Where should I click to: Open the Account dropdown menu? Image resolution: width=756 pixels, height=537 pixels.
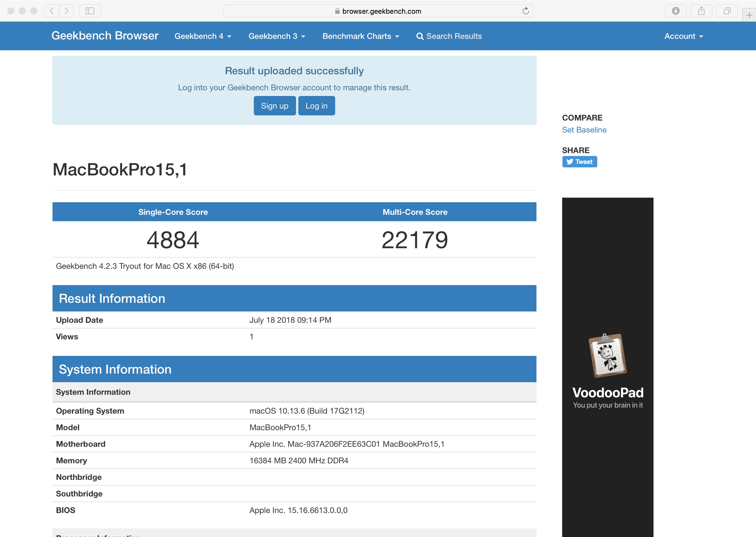(683, 36)
